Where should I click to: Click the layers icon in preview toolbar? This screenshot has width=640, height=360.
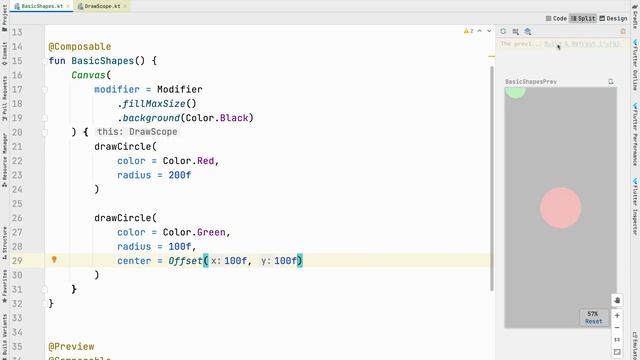click(528, 31)
